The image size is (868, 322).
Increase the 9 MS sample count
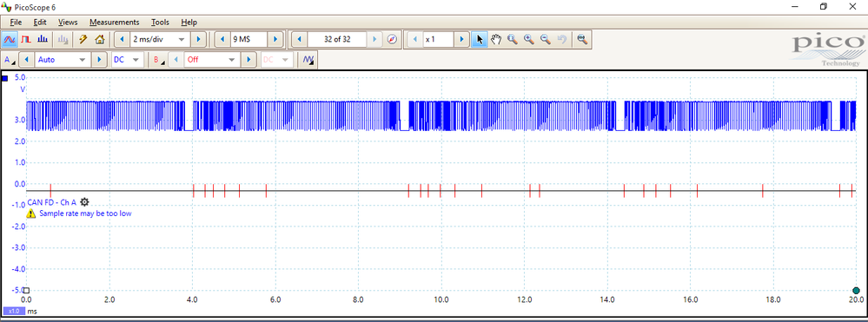275,39
